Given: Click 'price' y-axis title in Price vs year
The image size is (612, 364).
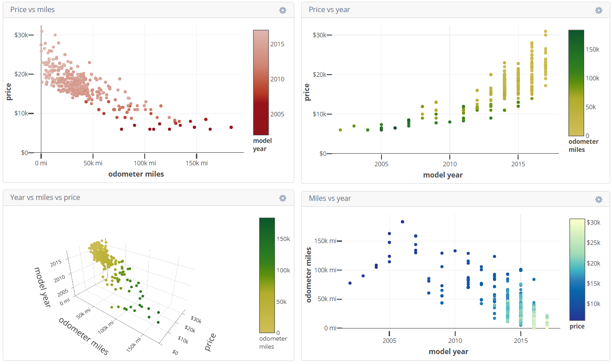Looking at the screenshot, I should [x=307, y=92].
